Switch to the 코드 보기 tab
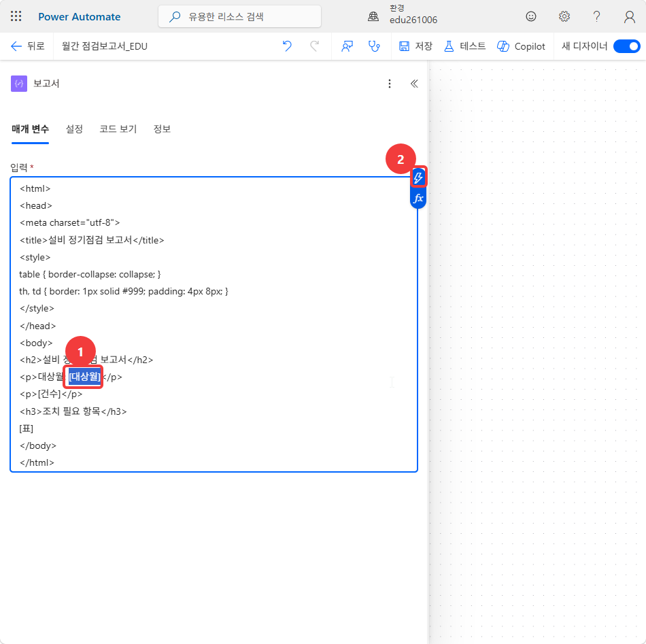Image resolution: width=646 pixels, height=644 pixels. [118, 129]
